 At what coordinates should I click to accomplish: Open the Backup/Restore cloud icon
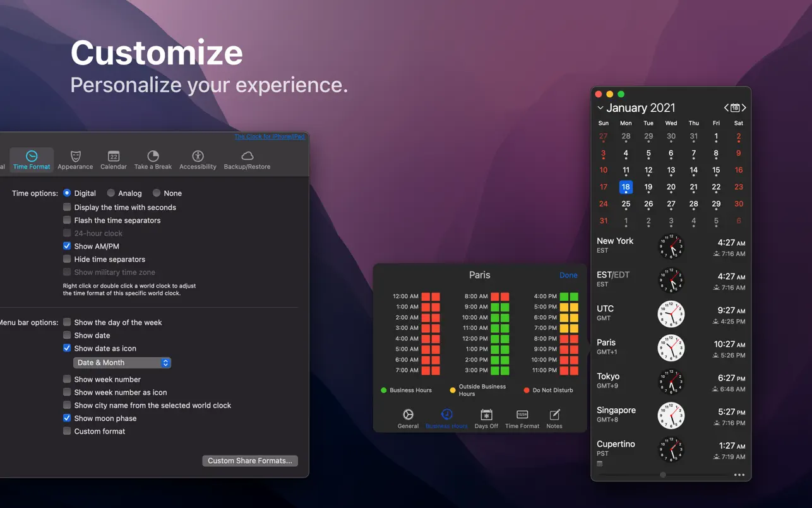(247, 156)
